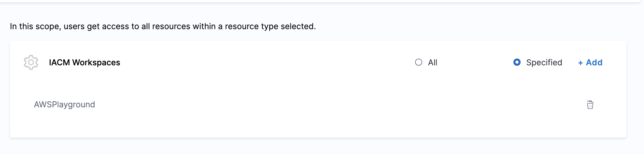644x154 pixels.
Task: Click the gear icon beside IACM Workspaces
Action: click(x=31, y=62)
